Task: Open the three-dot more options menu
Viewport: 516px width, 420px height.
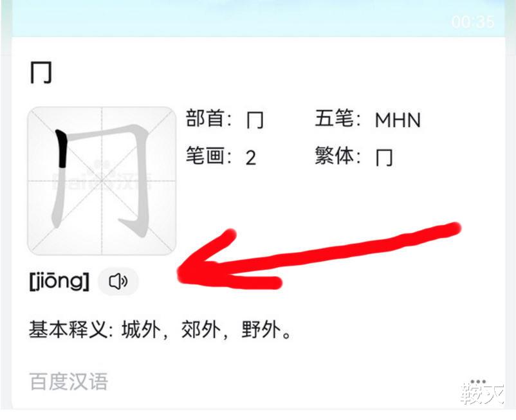Action: coord(478,381)
